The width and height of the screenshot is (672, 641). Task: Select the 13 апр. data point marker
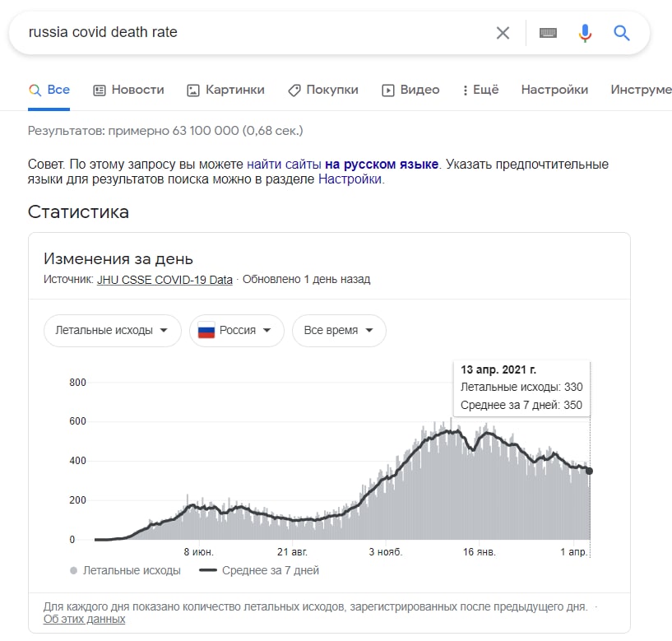pos(589,471)
